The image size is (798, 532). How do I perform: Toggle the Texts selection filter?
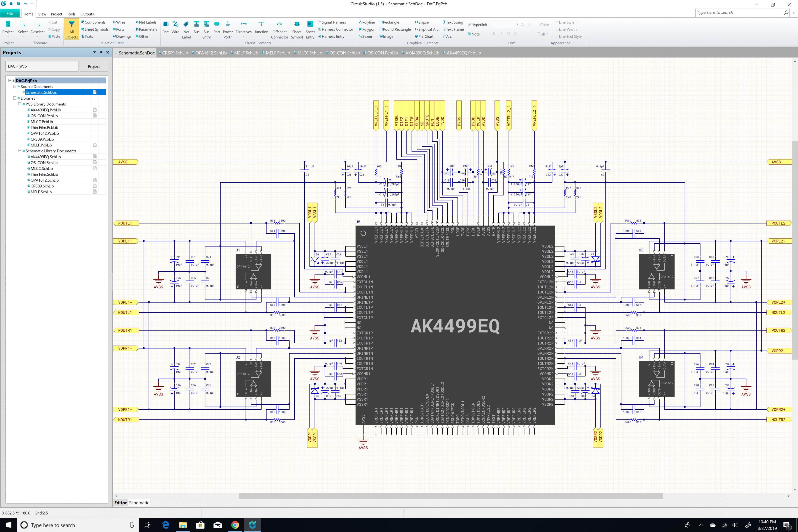[x=87, y=36]
